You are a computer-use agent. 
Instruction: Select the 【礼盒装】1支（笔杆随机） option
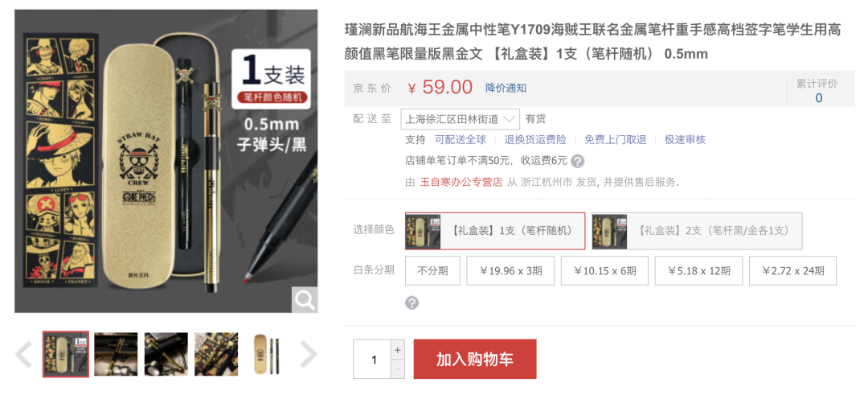(x=495, y=230)
